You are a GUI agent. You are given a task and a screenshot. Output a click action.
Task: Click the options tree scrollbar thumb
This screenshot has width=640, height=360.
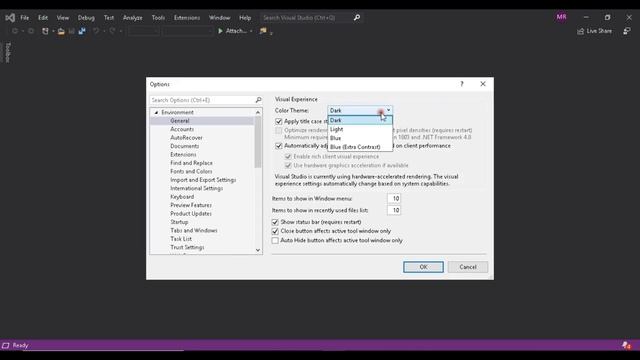258,142
